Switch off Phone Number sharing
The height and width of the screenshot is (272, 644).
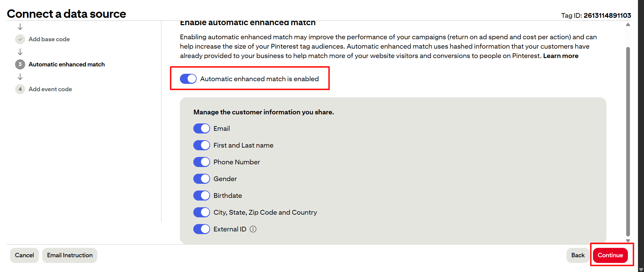[202, 162]
